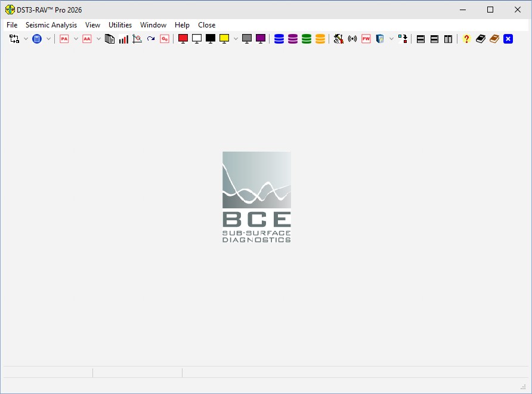Image resolution: width=532 pixels, height=394 pixels.
Task: Click the blue database icon
Action: pyautogui.click(x=279, y=39)
